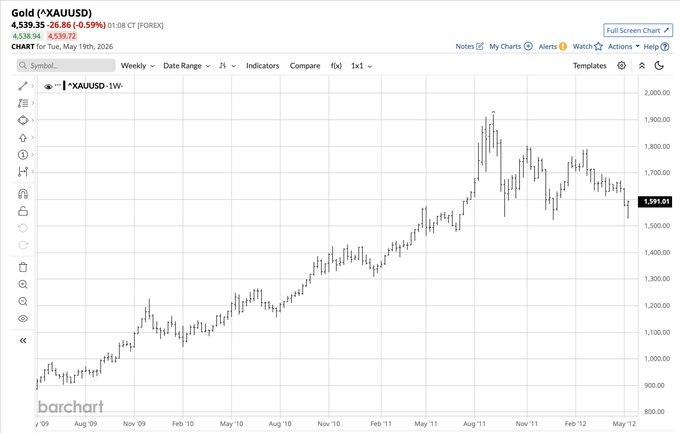Open the series options ellipsis menu
This screenshot has height=433, width=680.
[x=58, y=85]
